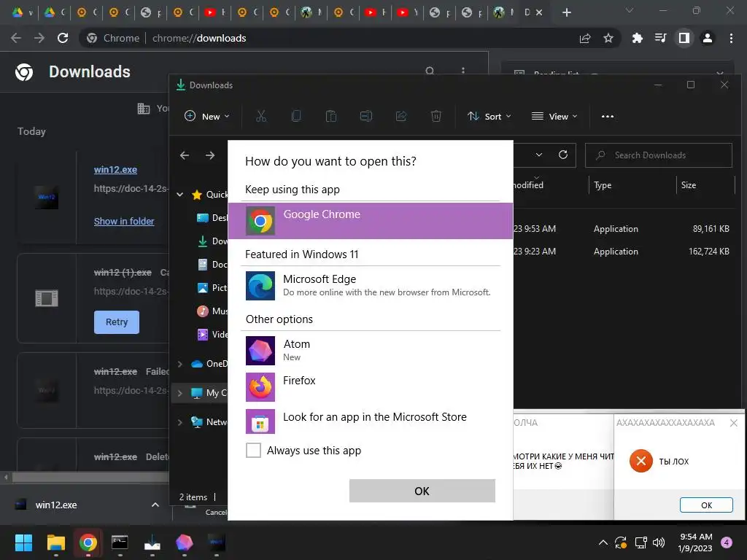Viewport: 747px width, 560px height.
Task: Open the View dropdown in File Explorer
Action: tap(554, 116)
